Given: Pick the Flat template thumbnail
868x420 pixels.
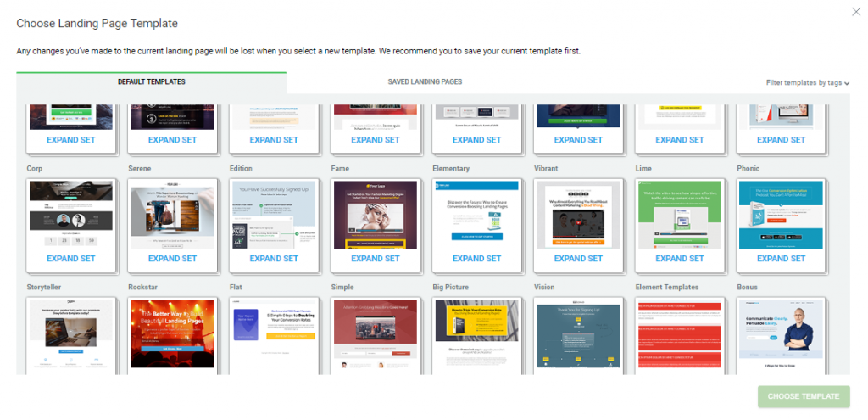Looking at the screenshot, I should [274, 336].
